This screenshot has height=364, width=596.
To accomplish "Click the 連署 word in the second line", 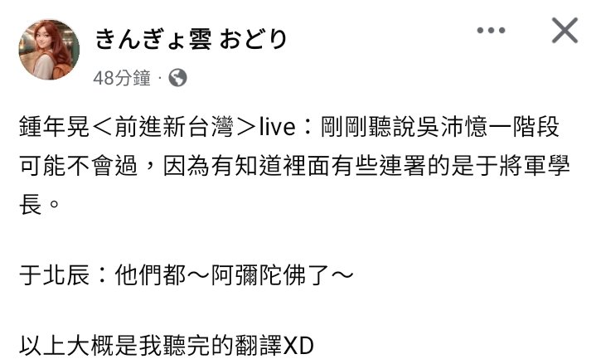I will (403, 166).
